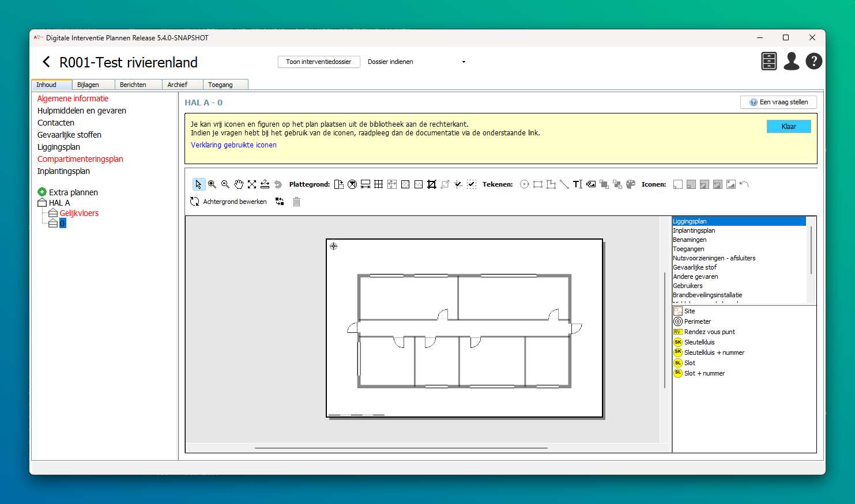Click the set scale dimension icon

tap(366, 184)
